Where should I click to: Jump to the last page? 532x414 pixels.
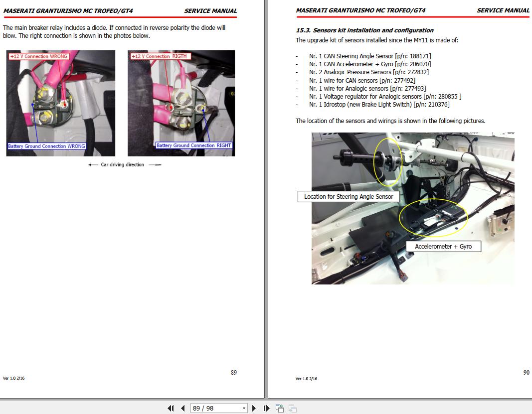click(x=266, y=408)
